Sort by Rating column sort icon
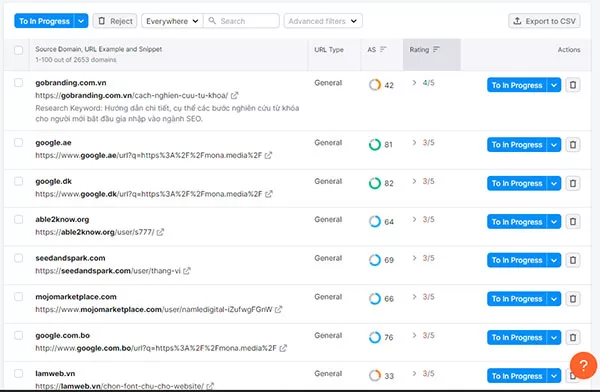600x392 pixels. 436,49
